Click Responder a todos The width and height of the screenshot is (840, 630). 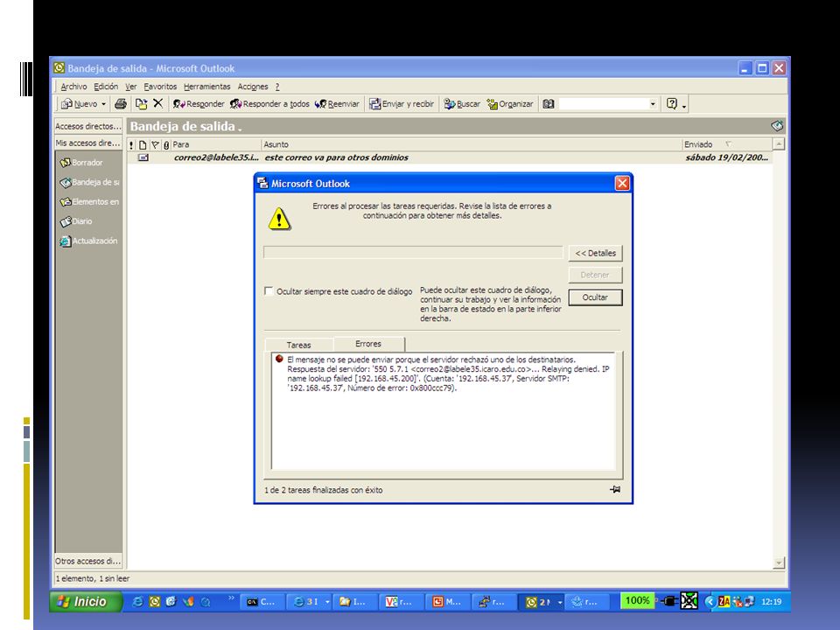point(269,104)
